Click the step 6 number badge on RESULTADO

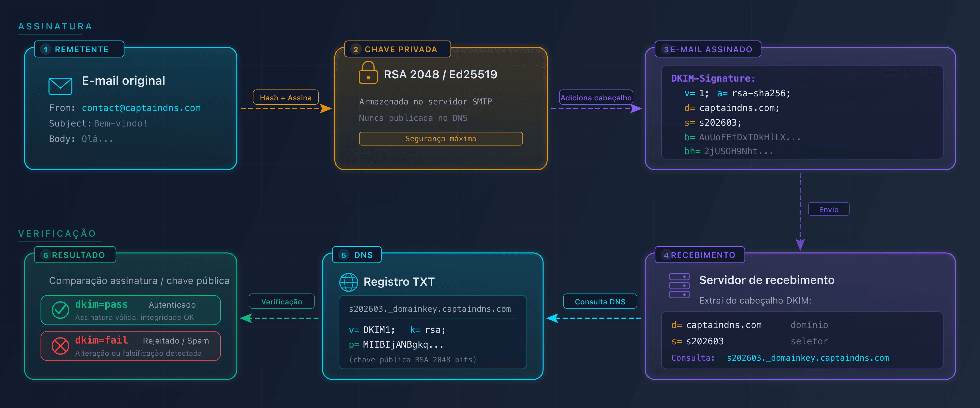tap(46, 255)
